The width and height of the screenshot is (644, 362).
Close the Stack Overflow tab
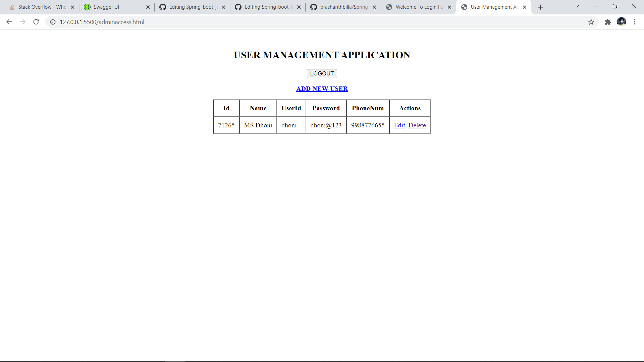pos(72,7)
